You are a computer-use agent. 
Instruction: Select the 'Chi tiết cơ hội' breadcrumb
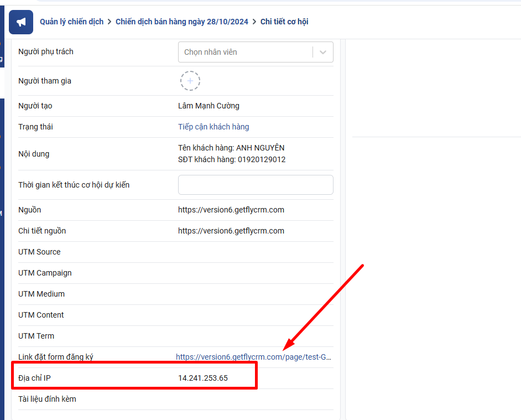tap(284, 22)
